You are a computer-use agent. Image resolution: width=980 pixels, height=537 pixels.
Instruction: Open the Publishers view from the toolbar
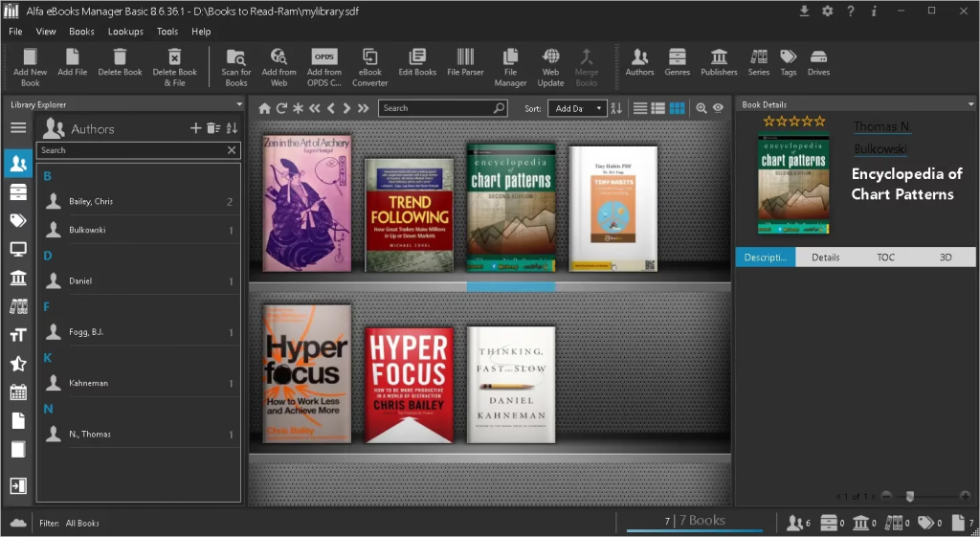pyautogui.click(x=719, y=57)
